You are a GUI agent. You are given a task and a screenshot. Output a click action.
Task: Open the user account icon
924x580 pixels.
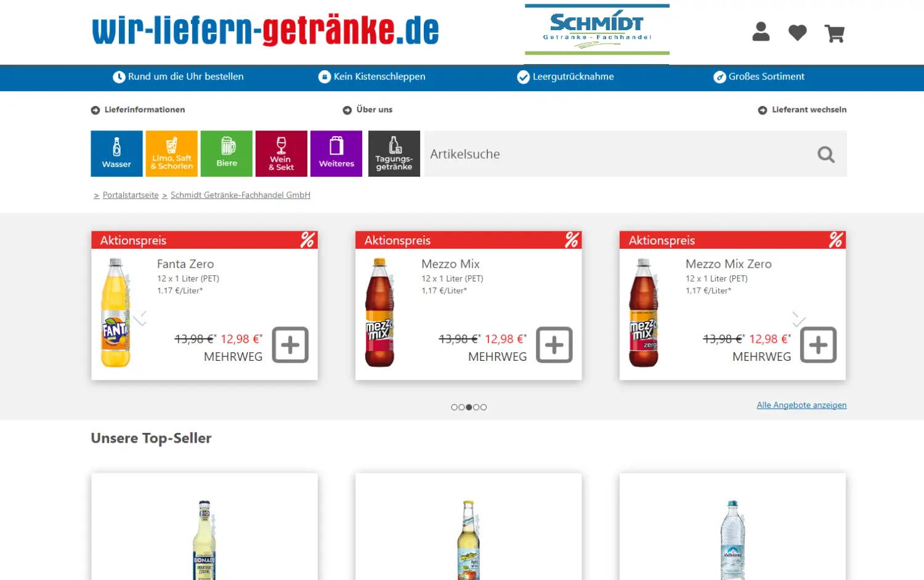(x=761, y=32)
